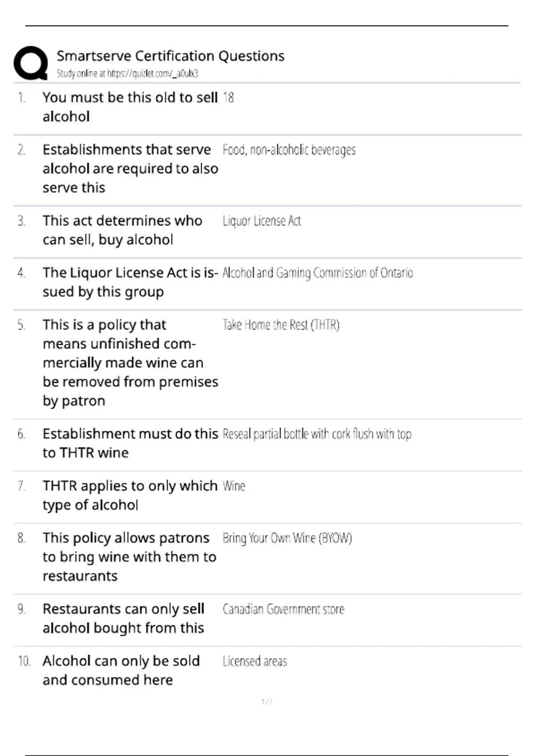Select the 'Food, non-alcoholic beverages' answer

[x=289, y=150]
